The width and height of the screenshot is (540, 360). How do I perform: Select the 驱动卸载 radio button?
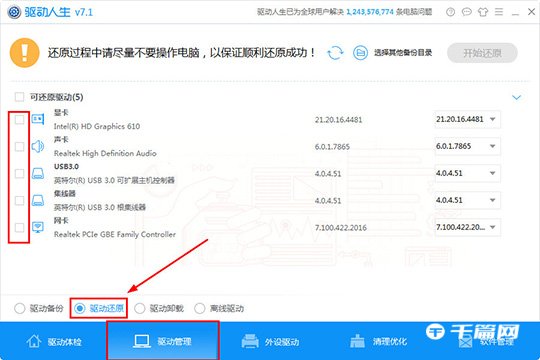click(x=139, y=308)
